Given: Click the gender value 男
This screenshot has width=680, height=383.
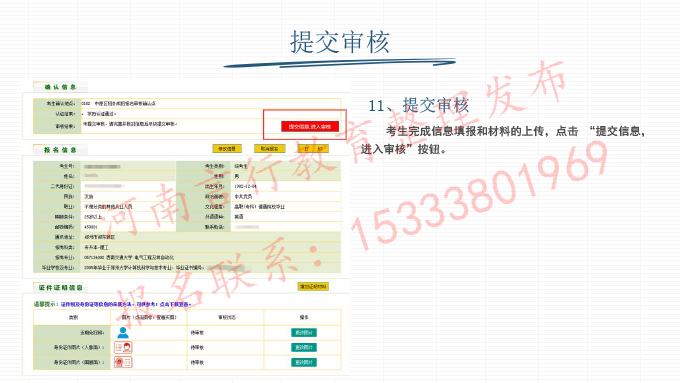Looking at the screenshot, I should [x=237, y=177].
